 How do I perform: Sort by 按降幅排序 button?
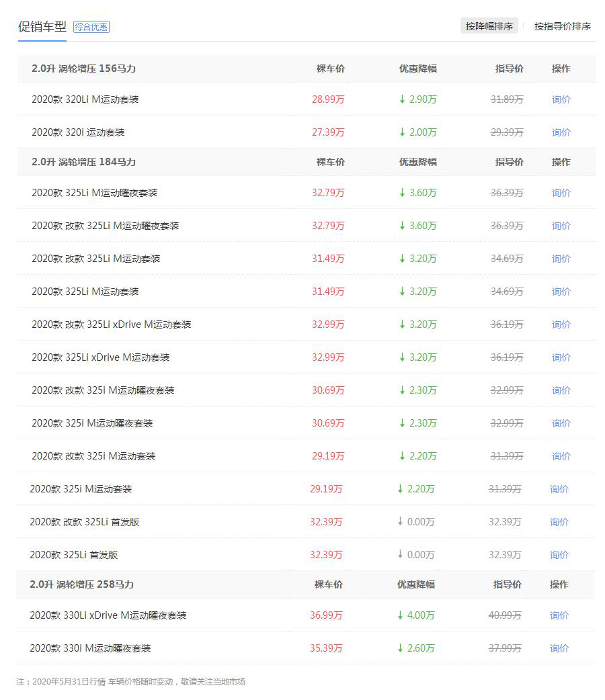489,26
